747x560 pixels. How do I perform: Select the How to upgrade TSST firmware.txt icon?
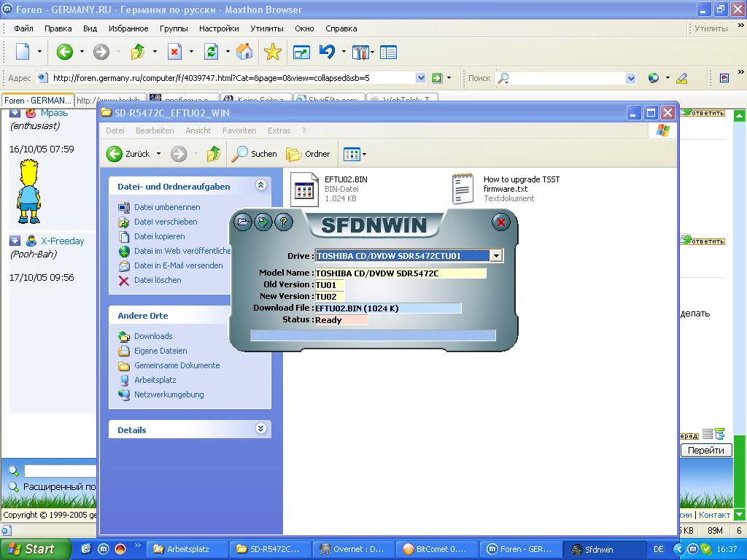click(462, 189)
